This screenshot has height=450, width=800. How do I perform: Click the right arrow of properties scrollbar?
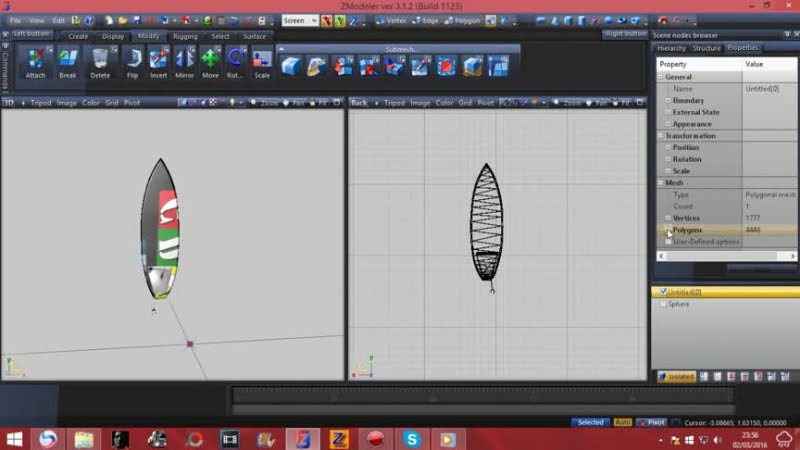point(792,256)
